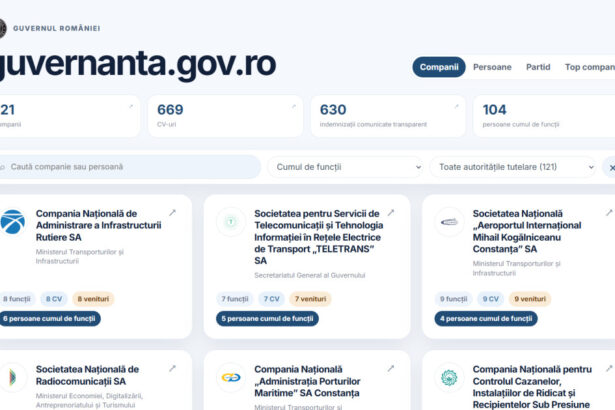615x410 pixels.
Task: Click the CNAIR company logo
Action: click(x=13, y=222)
